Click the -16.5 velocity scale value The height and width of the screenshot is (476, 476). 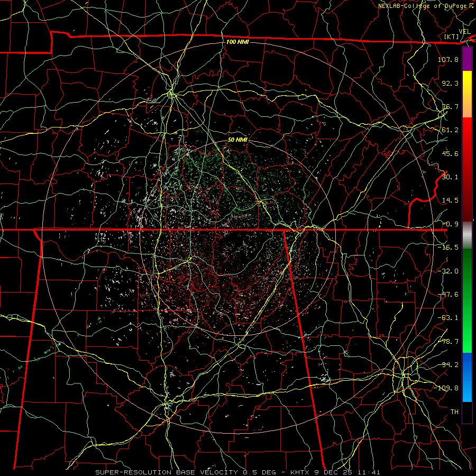pos(448,248)
